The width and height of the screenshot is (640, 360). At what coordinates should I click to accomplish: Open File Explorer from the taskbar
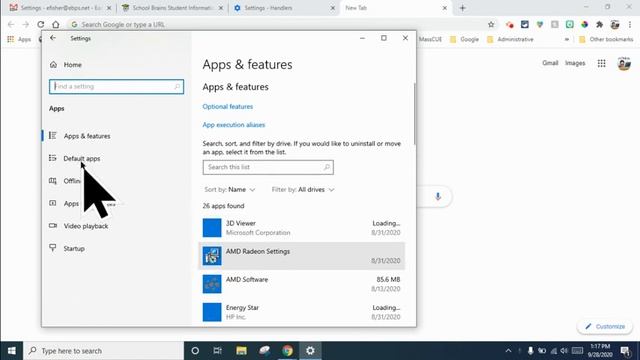pos(241,351)
